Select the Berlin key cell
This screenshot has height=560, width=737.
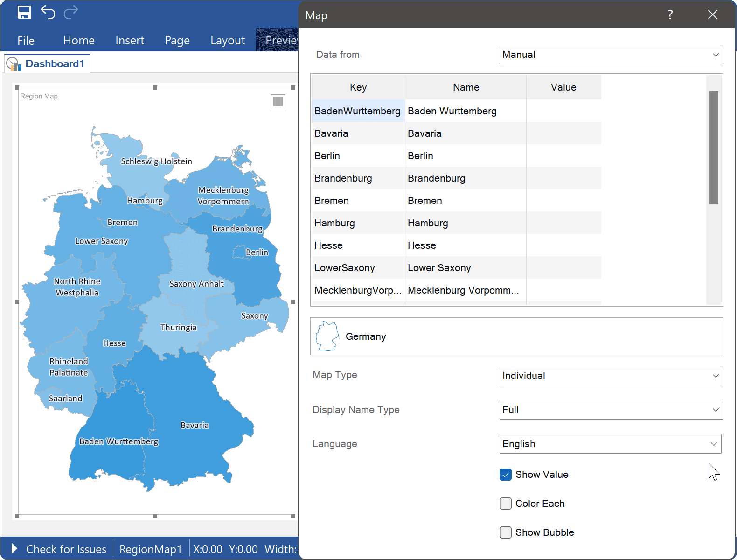pos(358,156)
